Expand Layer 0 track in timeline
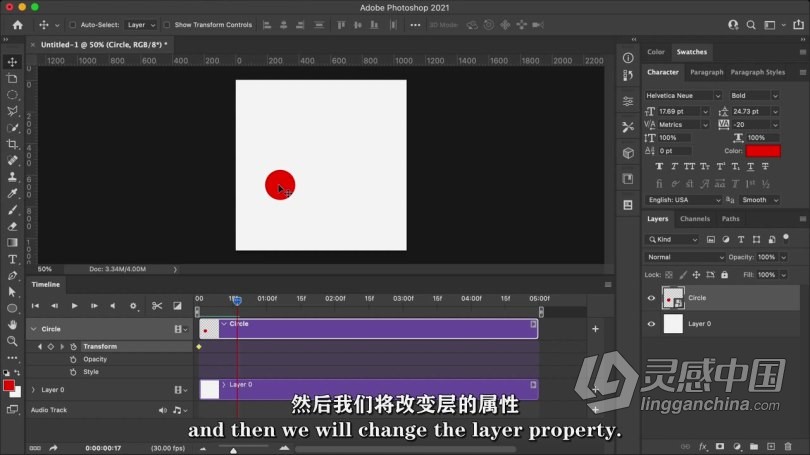810x455 pixels. [x=34, y=390]
